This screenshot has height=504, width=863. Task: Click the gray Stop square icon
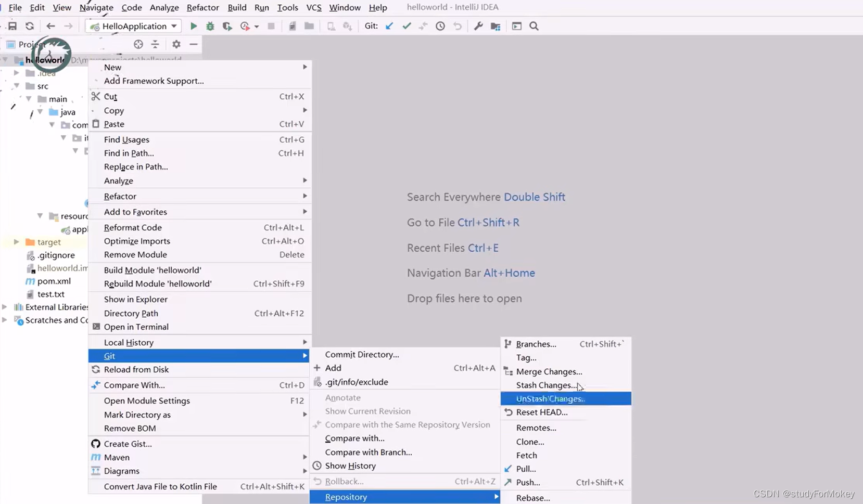271,26
